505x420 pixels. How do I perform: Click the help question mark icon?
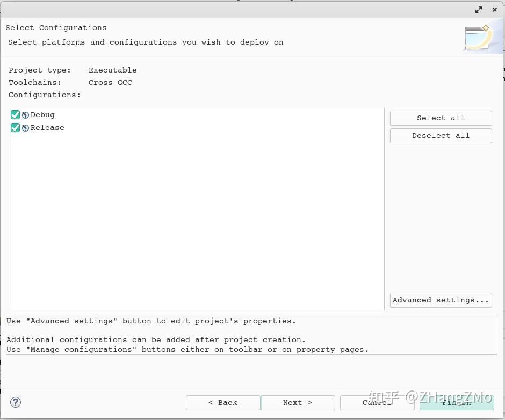(16, 402)
